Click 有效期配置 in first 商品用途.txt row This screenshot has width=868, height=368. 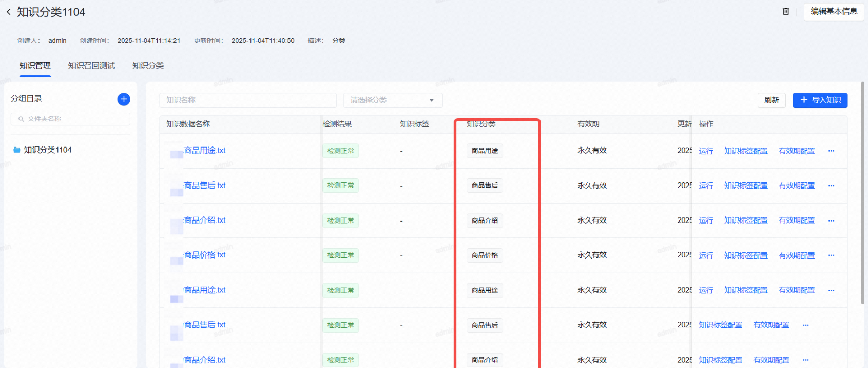[x=797, y=151]
